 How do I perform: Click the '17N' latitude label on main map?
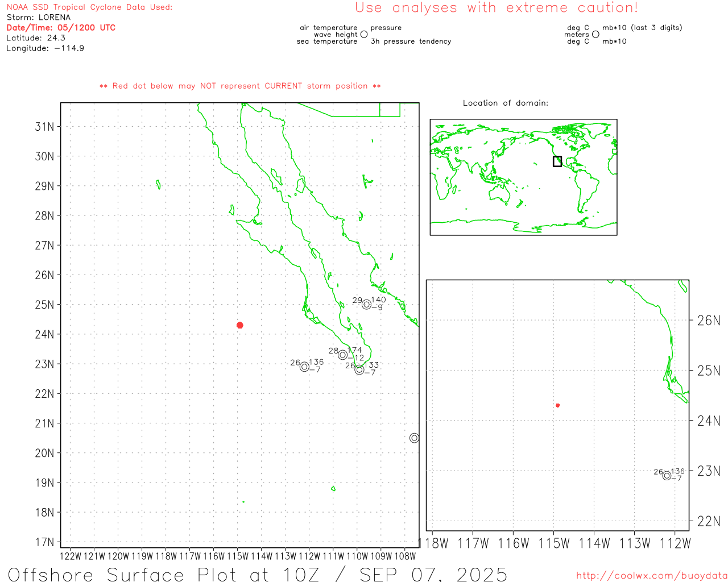(45, 542)
